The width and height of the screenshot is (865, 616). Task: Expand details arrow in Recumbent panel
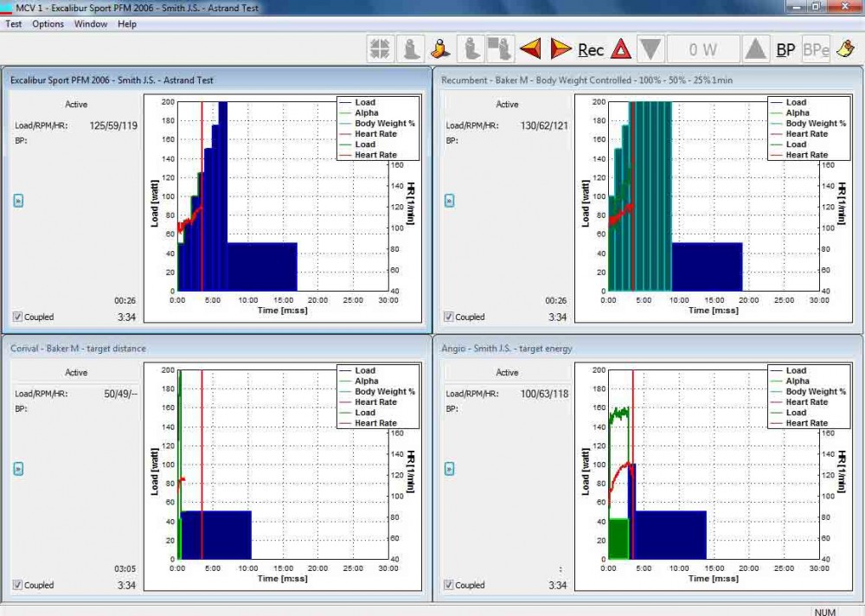pyautogui.click(x=449, y=201)
